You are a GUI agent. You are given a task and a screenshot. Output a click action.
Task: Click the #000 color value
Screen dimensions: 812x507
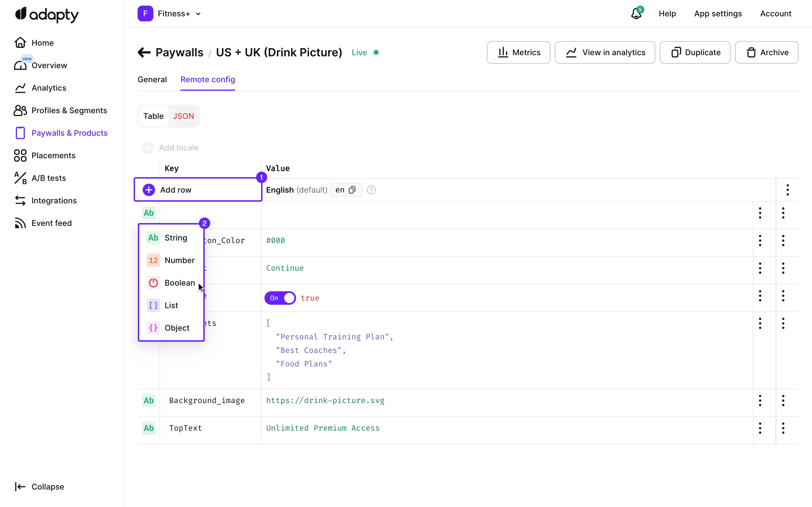tap(275, 241)
